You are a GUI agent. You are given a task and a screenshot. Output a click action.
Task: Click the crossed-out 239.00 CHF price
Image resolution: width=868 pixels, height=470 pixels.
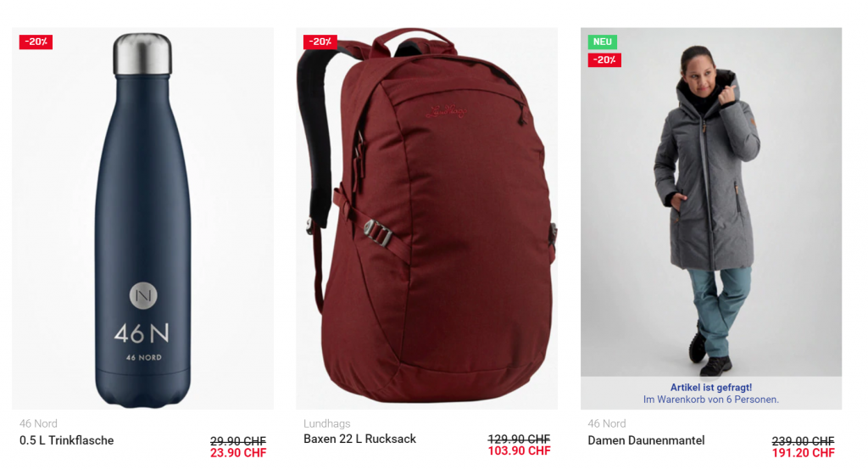pos(804,441)
